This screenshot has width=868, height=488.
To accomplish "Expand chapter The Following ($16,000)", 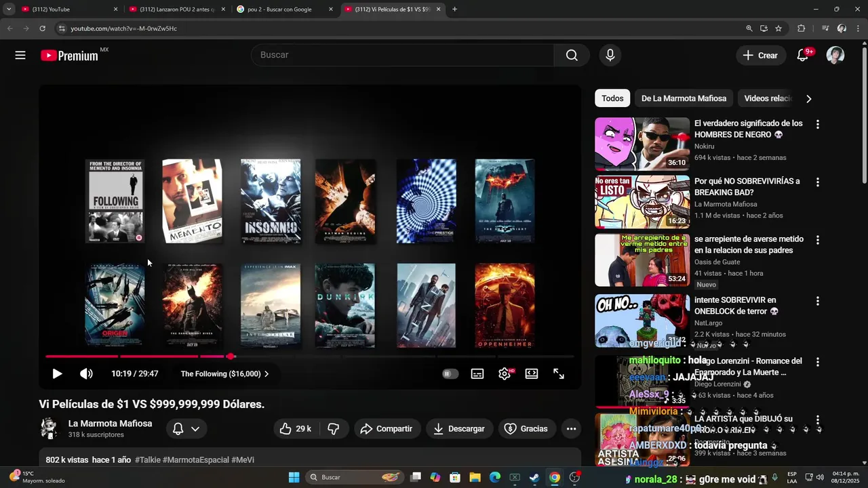I will coord(224,373).
